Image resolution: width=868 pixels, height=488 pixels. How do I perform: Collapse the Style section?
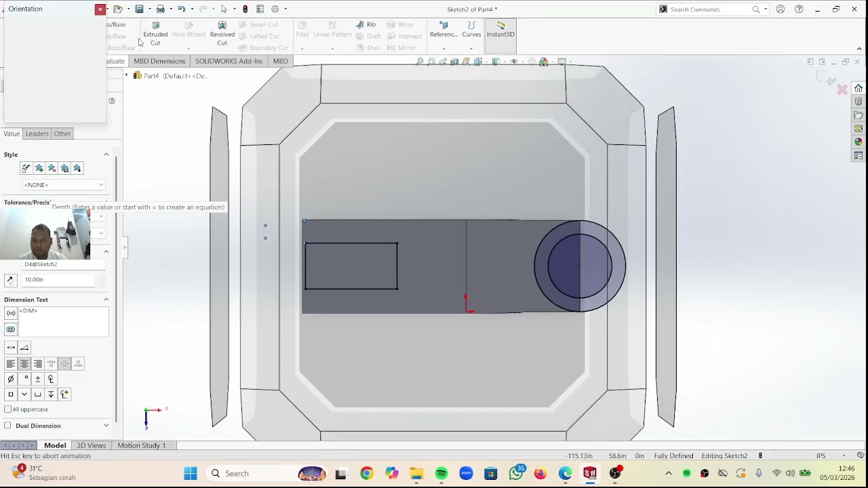(106, 155)
